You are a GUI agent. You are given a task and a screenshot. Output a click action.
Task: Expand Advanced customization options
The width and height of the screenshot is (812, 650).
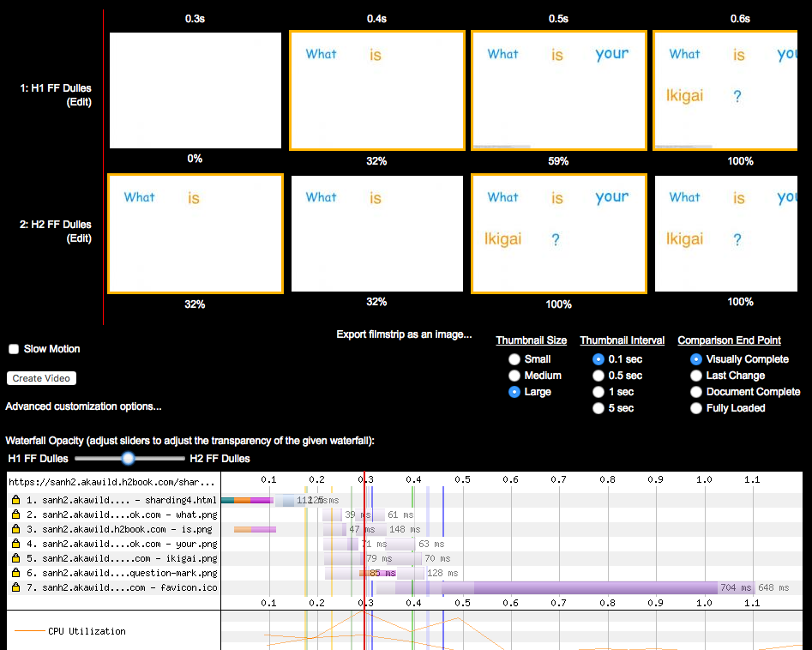(83, 406)
